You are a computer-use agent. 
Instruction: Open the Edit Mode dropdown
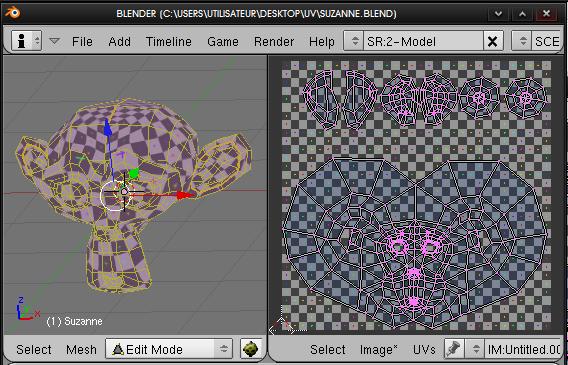click(x=169, y=349)
